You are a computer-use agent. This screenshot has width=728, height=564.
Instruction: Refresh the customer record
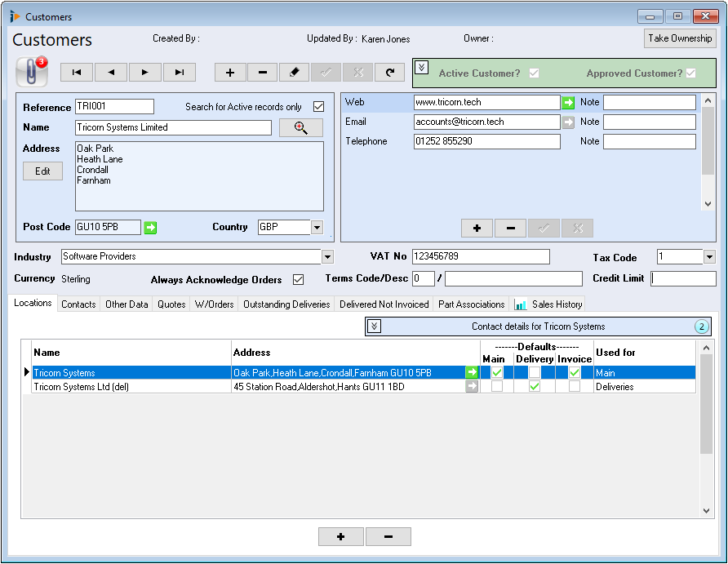click(x=389, y=73)
